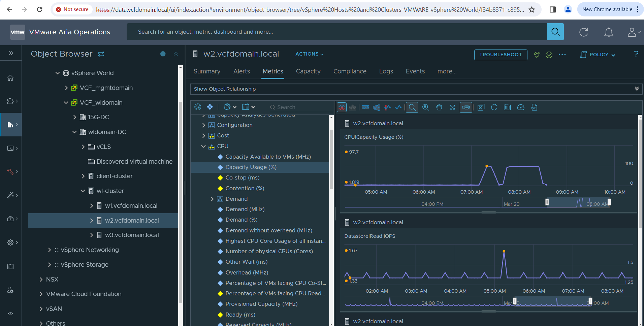This screenshot has height=326, width=644.
Task: Click the top bar refresh icon
Action: [x=584, y=32]
